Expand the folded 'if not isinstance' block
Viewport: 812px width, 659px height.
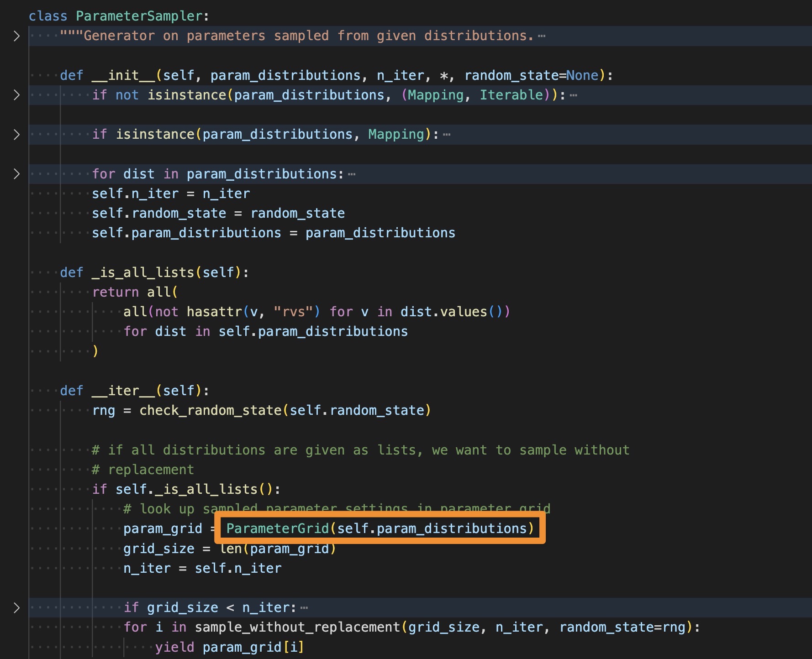[x=16, y=95]
